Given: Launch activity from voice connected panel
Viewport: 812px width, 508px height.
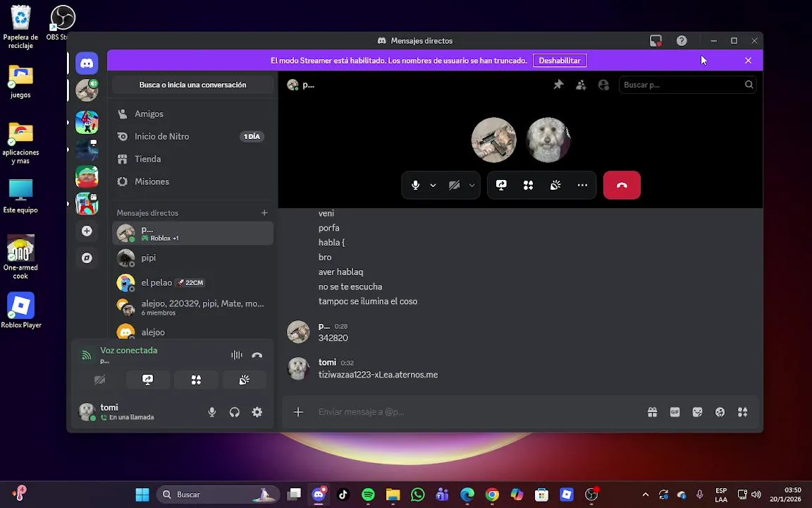Looking at the screenshot, I should (196, 380).
